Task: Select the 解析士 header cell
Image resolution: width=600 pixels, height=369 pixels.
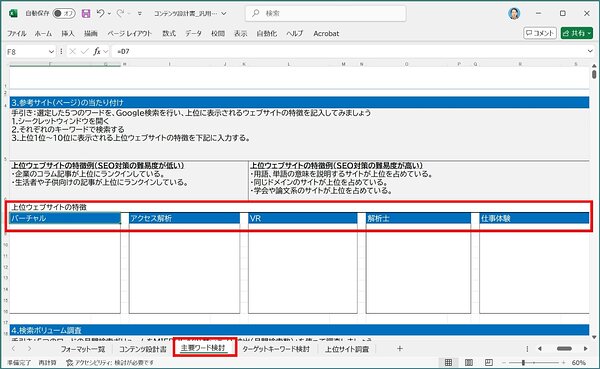Action: (418, 218)
